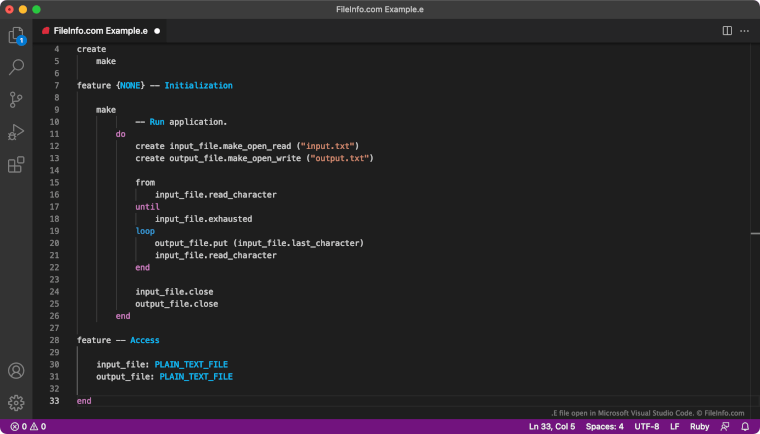Viewport: 760px width, 434px height.
Task: Click the unsaved dot on the editor tab
Action: pyautogui.click(x=157, y=31)
